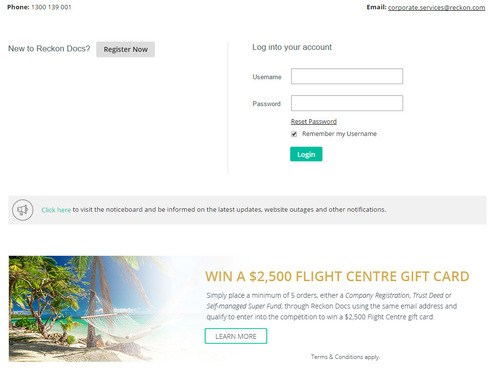
Task: Click the megaphone noticeboard icon
Action: point(23,210)
